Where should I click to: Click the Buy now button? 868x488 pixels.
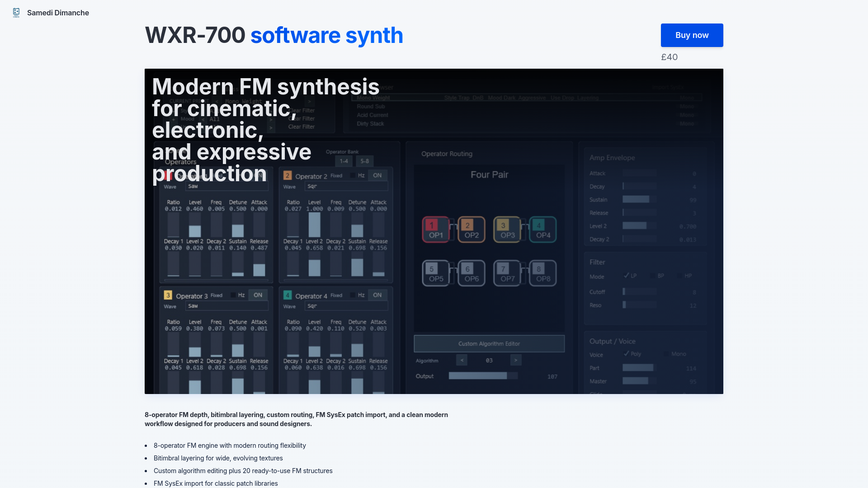[692, 35]
